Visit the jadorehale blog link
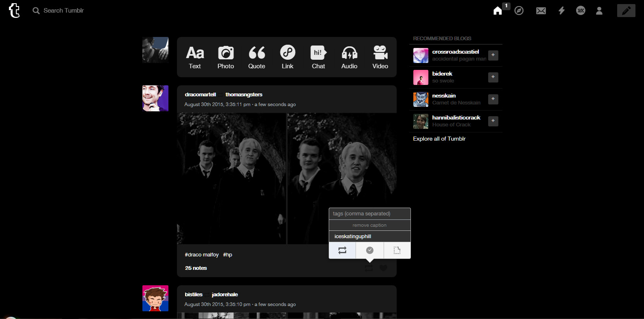 tap(225, 295)
